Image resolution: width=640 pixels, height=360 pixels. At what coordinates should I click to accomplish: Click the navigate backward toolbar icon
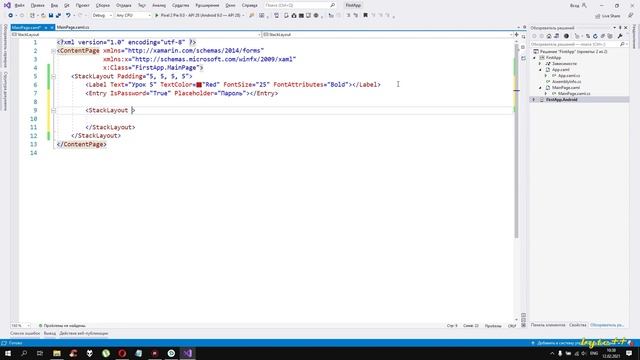(11, 15)
